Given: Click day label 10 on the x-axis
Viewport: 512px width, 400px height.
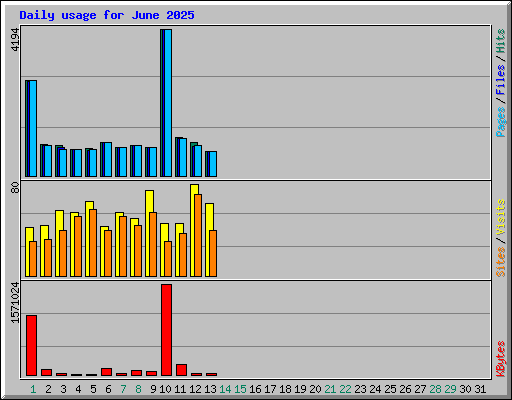Looking at the screenshot, I should 165,389.
